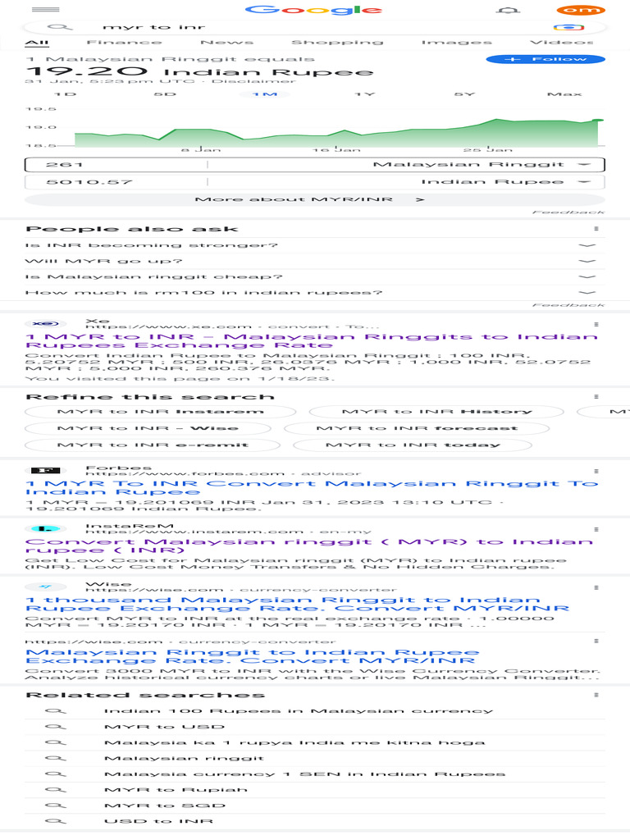630x840 pixels.
Task: Expand More about MYR/INR
Action: click(x=315, y=199)
